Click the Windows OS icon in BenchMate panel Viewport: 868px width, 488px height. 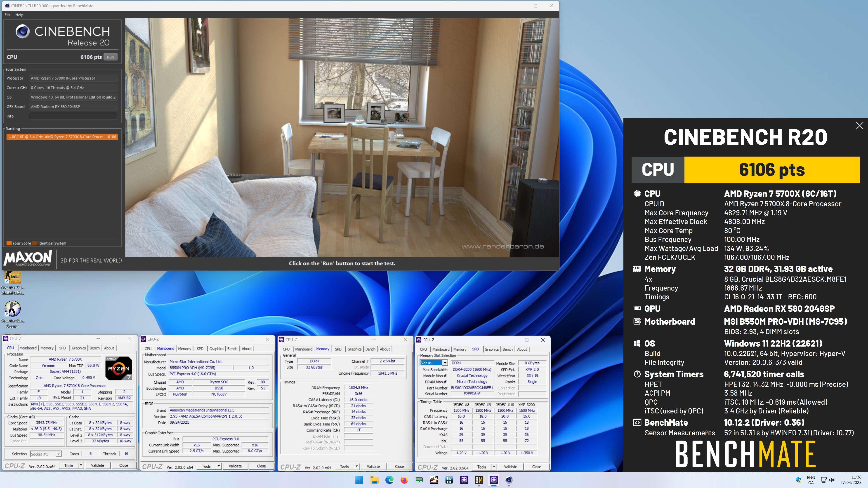tap(637, 343)
